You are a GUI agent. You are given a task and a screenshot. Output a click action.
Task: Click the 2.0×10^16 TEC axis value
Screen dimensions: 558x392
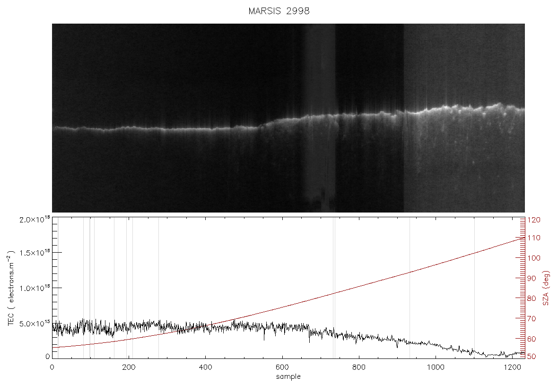pyautogui.click(x=35, y=219)
